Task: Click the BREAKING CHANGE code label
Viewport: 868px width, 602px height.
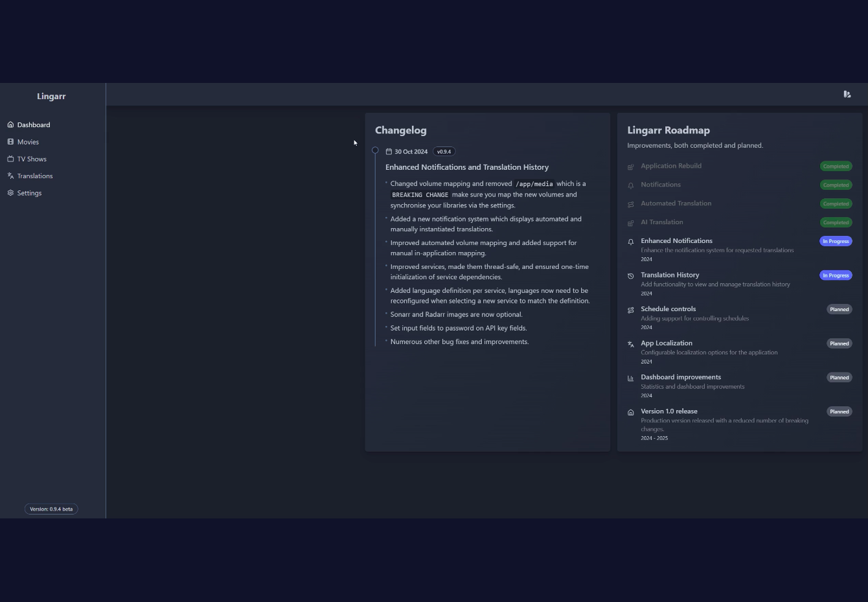Action: (420, 194)
